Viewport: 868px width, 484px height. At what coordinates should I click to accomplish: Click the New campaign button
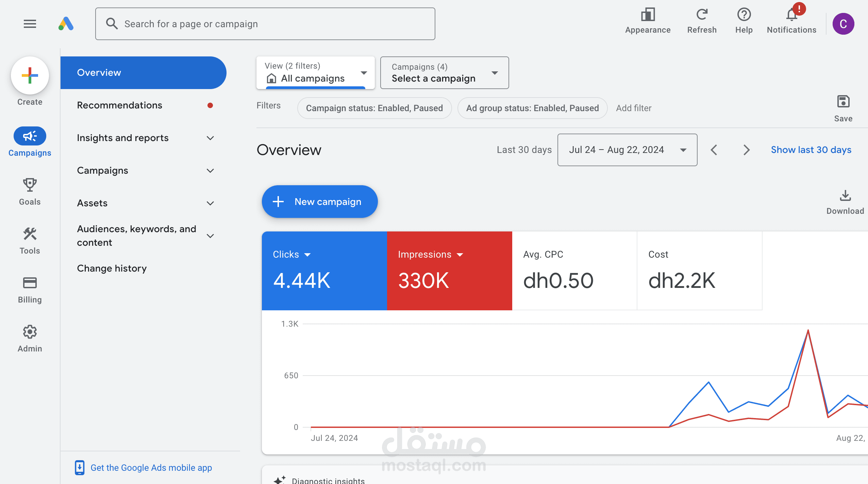point(320,202)
